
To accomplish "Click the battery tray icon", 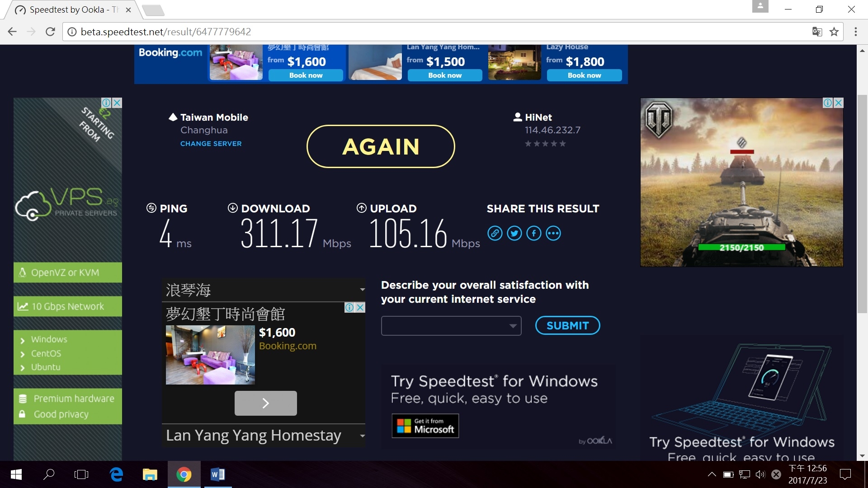I will tap(728, 474).
